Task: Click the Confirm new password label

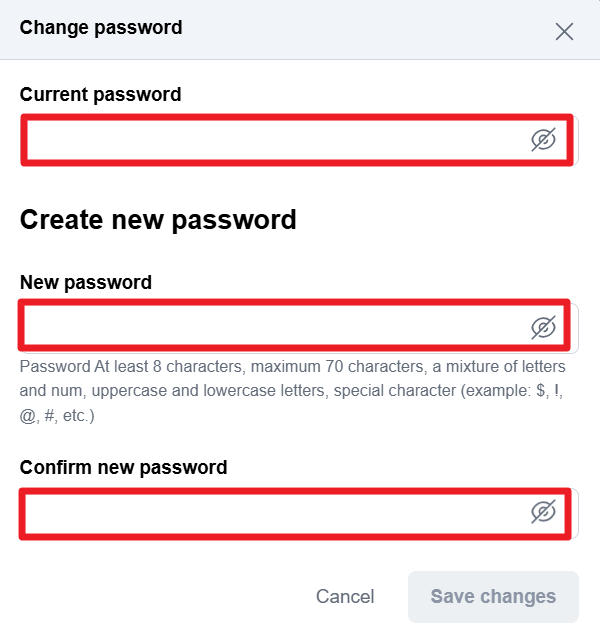Action: (x=124, y=467)
